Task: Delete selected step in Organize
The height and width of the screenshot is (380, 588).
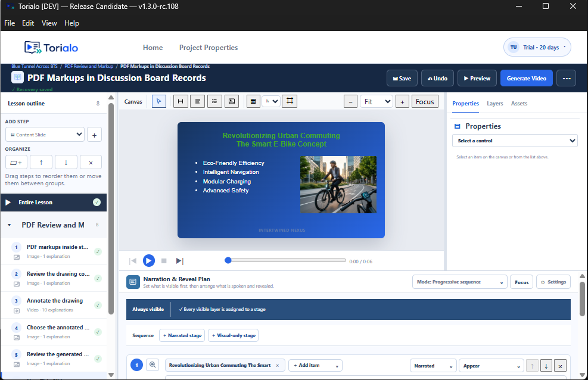Action: click(91, 162)
